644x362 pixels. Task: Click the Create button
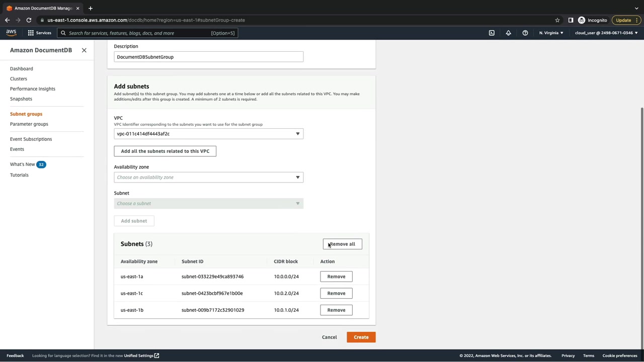pos(361,337)
